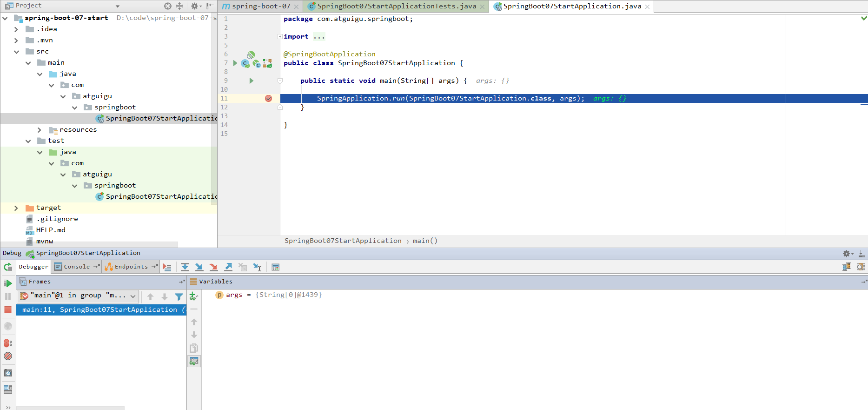Click Step Out icon
The height and width of the screenshot is (410, 868).
pos(228,267)
